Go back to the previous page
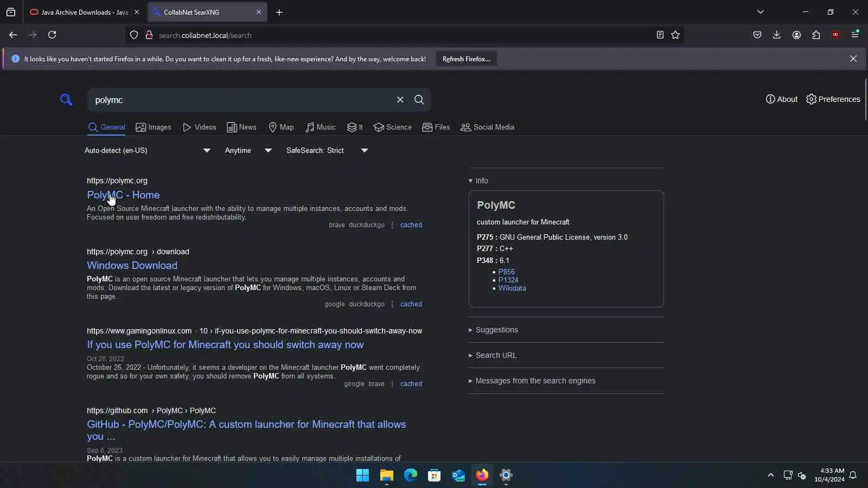The width and height of the screenshot is (868, 488). [x=13, y=35]
